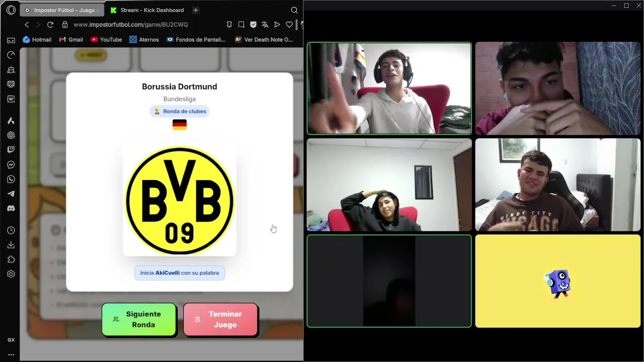Open the YouTube bookmark
Viewport: 644px width, 362px height.
[106, 40]
